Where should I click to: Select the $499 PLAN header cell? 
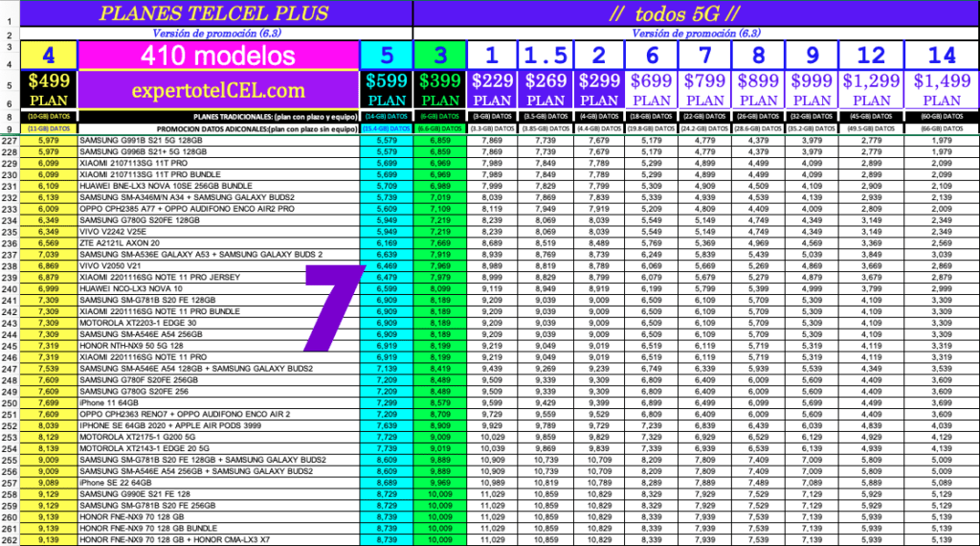click(x=49, y=90)
